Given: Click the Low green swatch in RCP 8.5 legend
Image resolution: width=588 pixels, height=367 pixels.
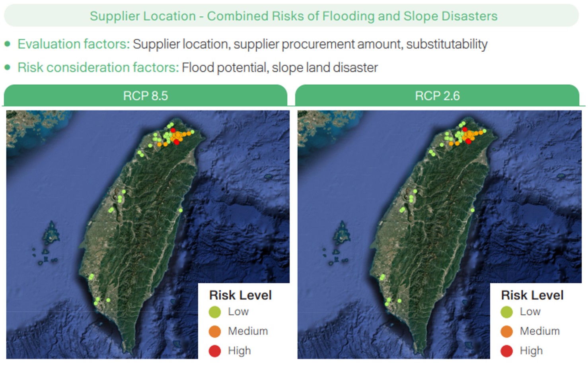Looking at the screenshot, I should coord(214,312).
